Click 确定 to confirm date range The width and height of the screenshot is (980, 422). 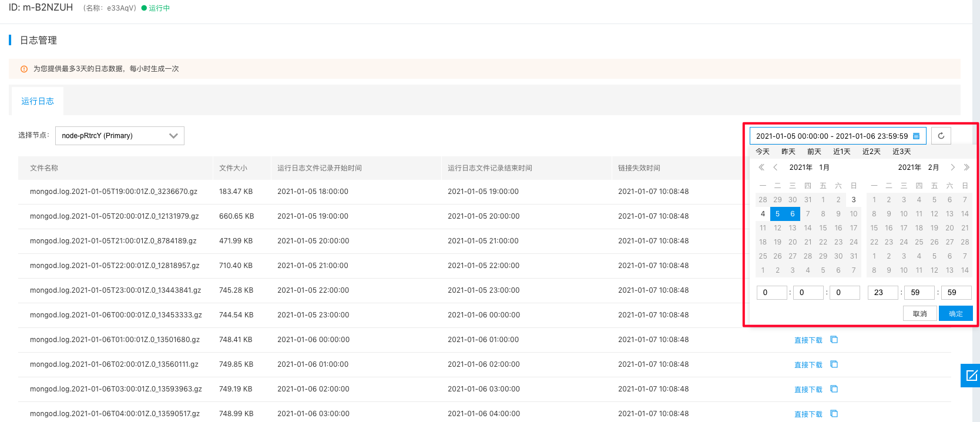tap(955, 314)
